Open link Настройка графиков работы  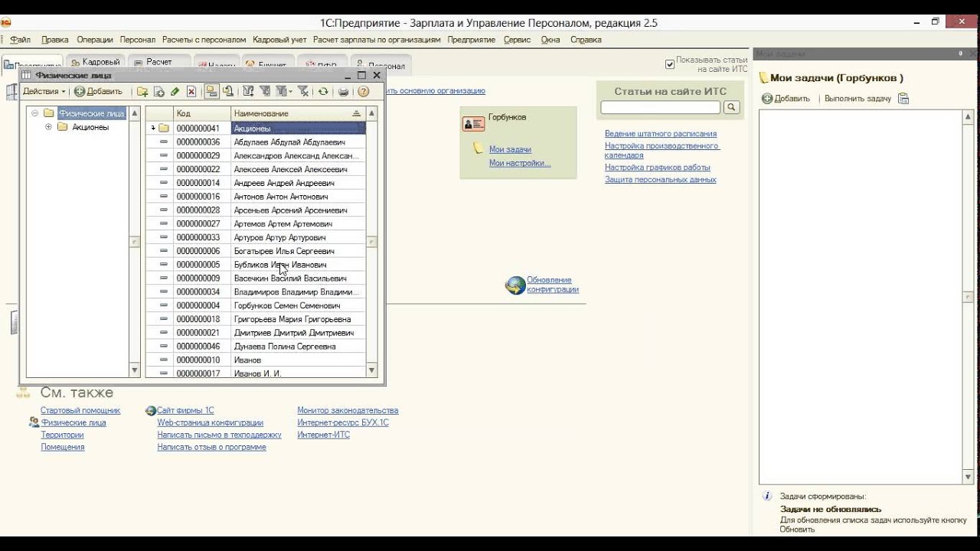click(x=658, y=168)
